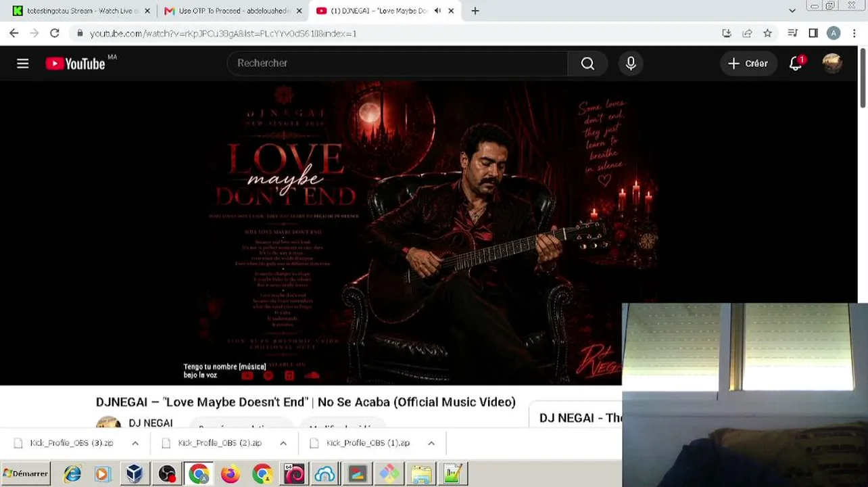Open Firefox from the taskbar

click(x=230, y=473)
